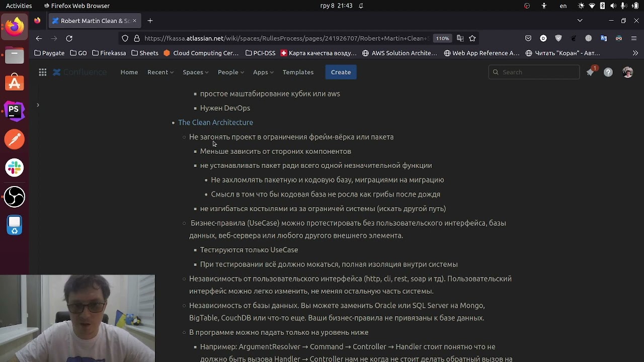Open the Templates menu item
Viewport: 644px width, 362px height.
[298, 72]
